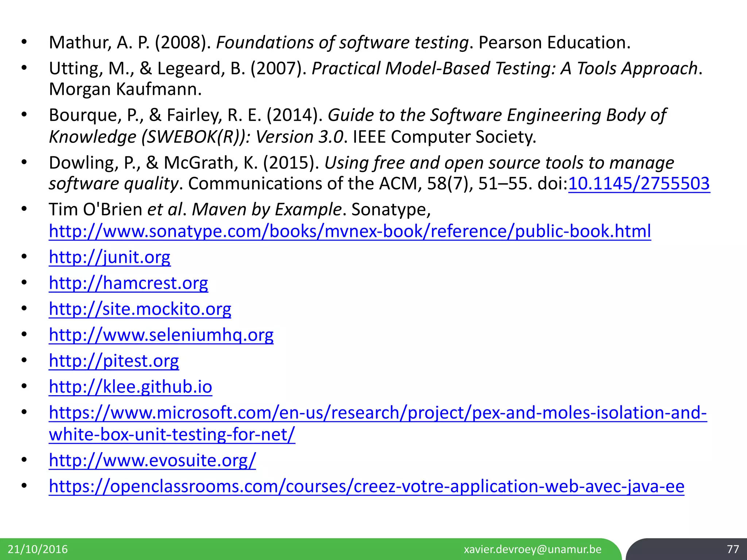Click the Tim O'Brien Maven by Example text

pos(240,210)
